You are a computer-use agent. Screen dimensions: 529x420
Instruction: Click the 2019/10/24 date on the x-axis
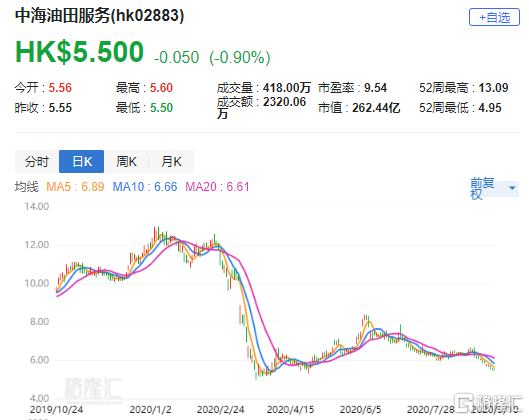click(x=56, y=410)
